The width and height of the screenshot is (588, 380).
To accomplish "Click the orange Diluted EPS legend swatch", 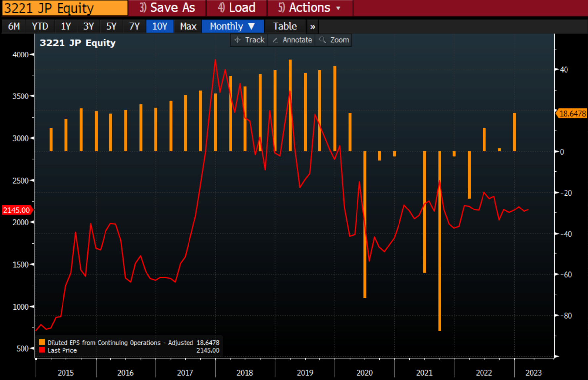I will pyautogui.click(x=42, y=342).
